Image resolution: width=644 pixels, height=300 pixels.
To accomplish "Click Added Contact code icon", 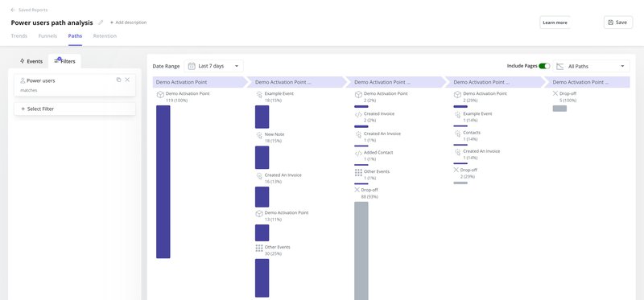I will tap(358, 154).
